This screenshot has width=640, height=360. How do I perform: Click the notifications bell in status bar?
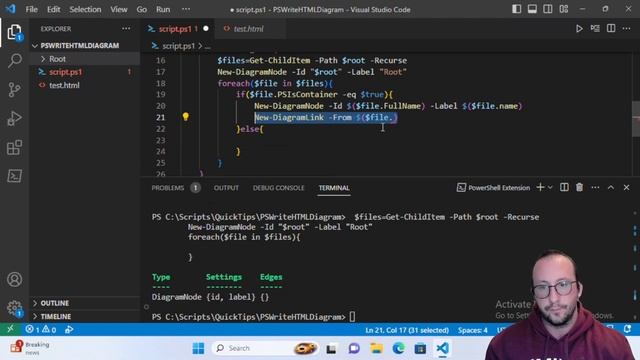pos(628,329)
